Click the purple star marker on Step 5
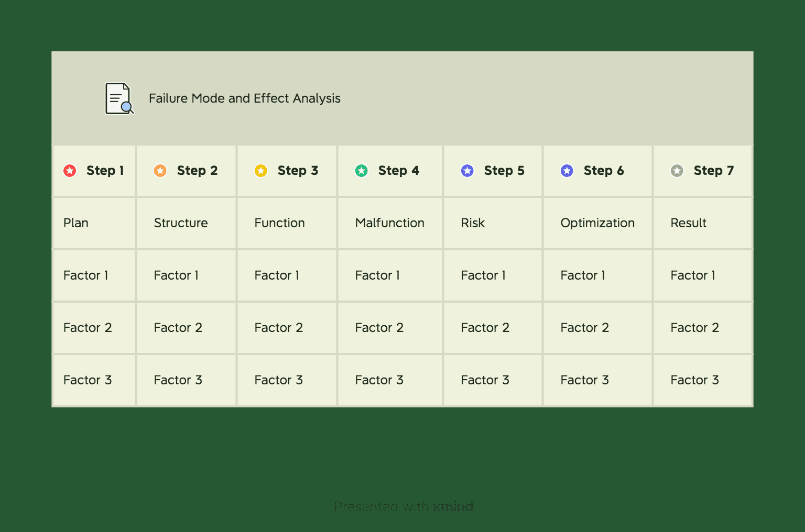This screenshot has height=532, width=805. (x=467, y=171)
